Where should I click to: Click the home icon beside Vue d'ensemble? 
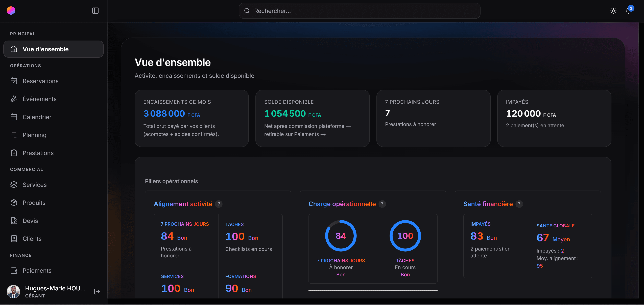pos(14,49)
